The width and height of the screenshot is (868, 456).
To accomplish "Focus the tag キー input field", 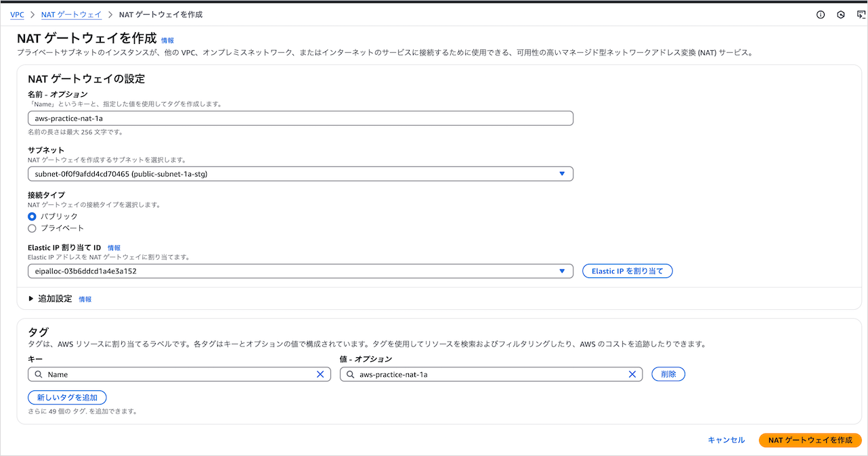I will 179,374.
